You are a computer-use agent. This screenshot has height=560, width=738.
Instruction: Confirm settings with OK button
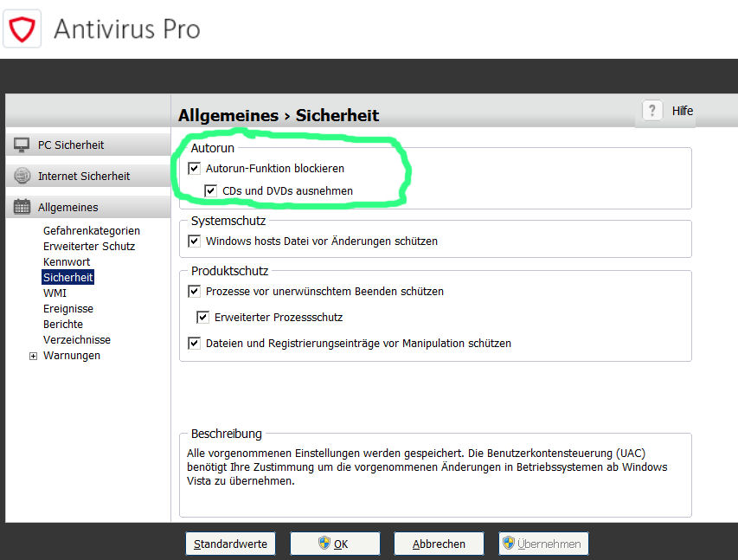click(335, 544)
